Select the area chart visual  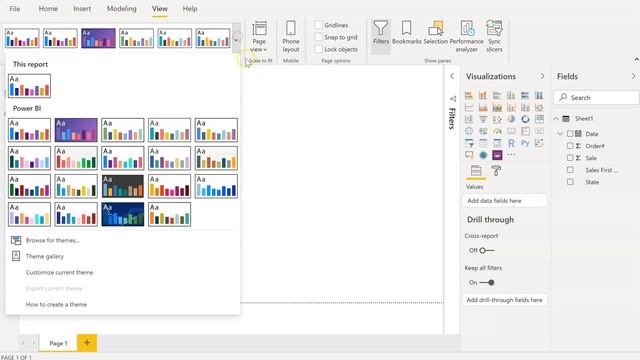[x=483, y=107]
